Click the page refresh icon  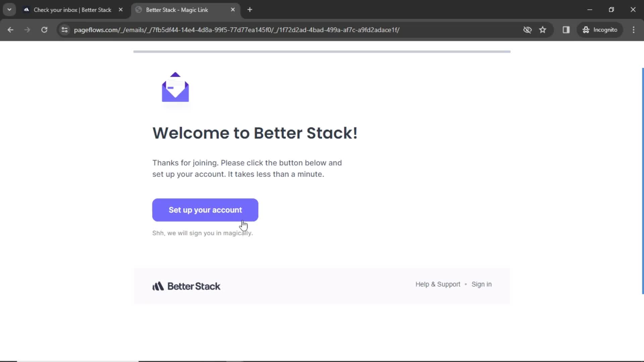click(44, 29)
